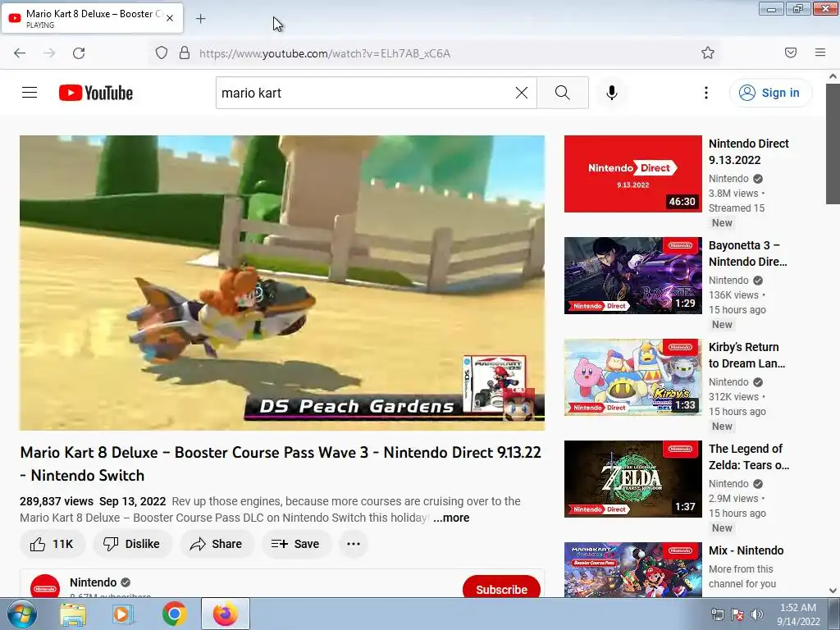Open Legend of Zelda Tears thumbnail

pos(632,479)
